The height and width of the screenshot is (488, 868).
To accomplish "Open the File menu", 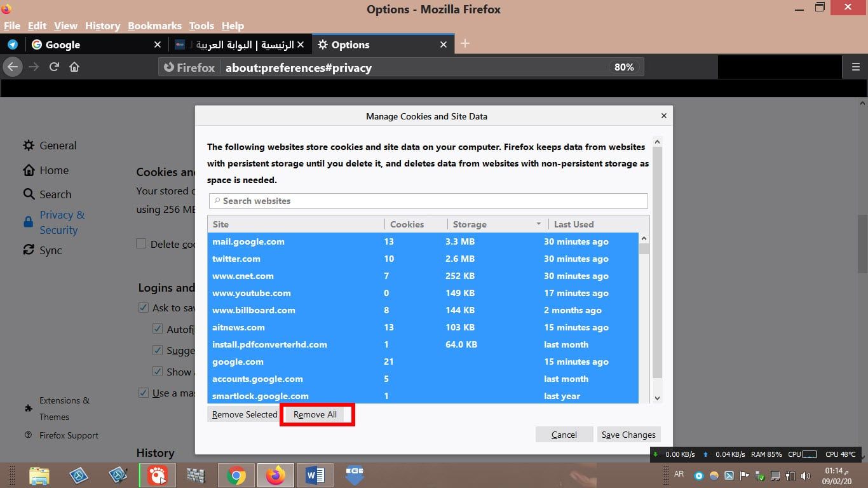I will click(12, 26).
